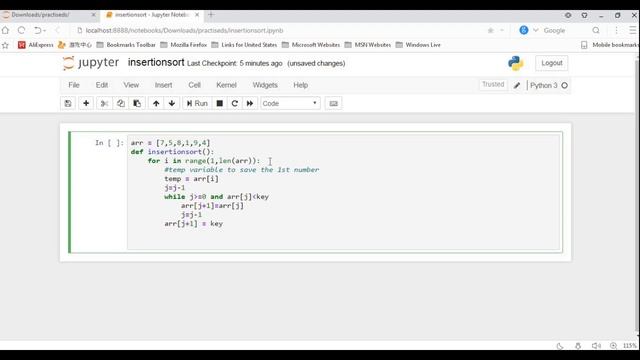Click the '#temp variable to save' comment line
This screenshot has height=360, width=640.
tap(242, 170)
